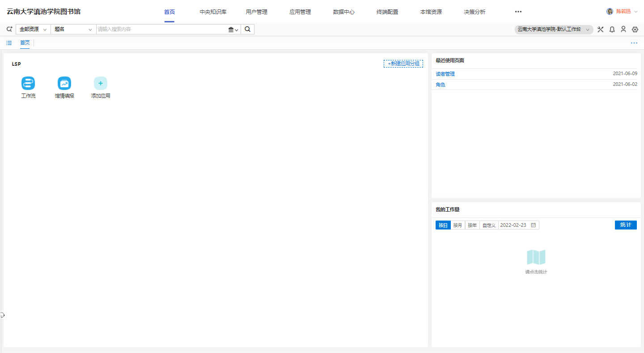Expand the 题名 search field dropdown

click(x=73, y=30)
